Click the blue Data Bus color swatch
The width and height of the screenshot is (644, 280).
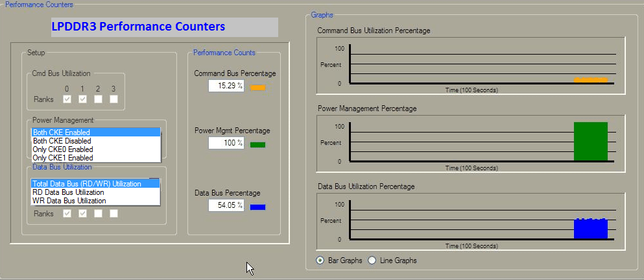coord(257,207)
